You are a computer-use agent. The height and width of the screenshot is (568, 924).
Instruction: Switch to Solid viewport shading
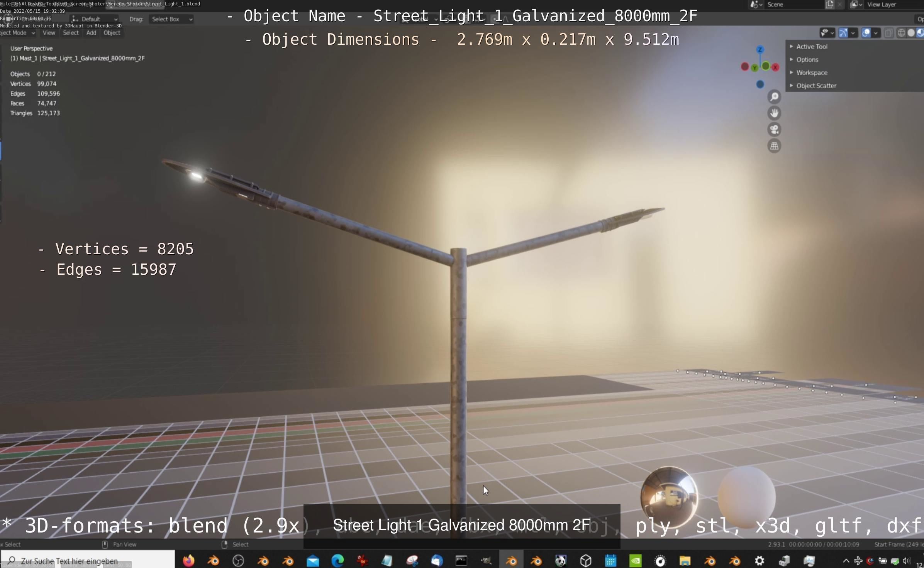click(x=911, y=33)
